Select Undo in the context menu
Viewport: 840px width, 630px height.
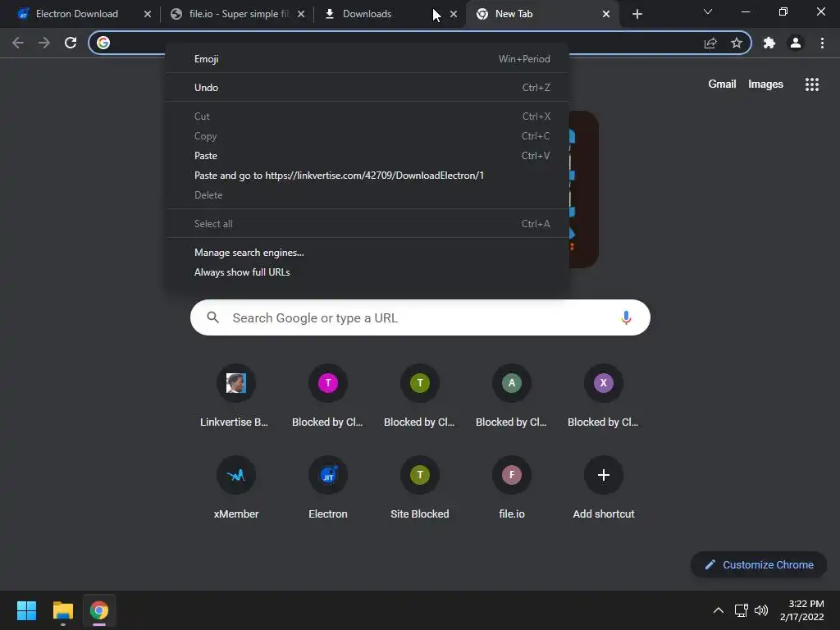pos(367,87)
